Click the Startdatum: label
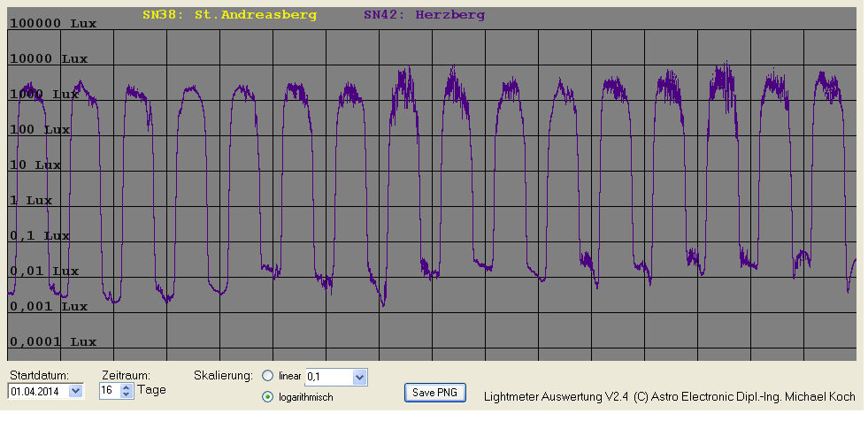868x421 pixels. pos(38,375)
